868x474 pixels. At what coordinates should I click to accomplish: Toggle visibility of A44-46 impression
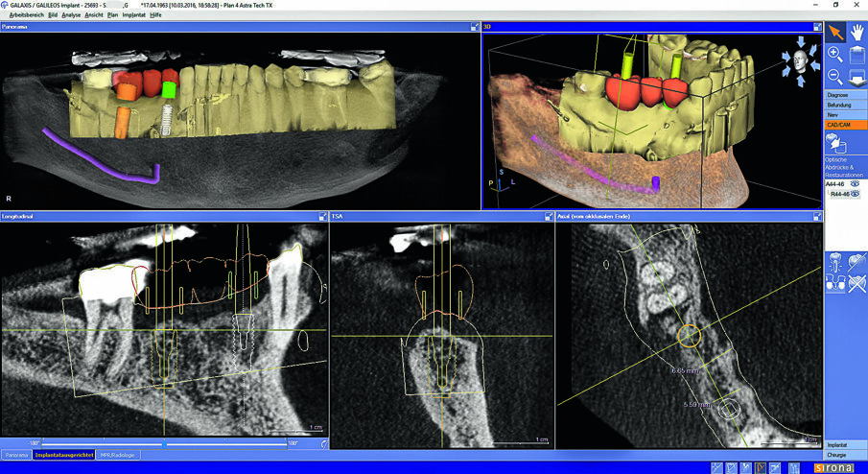pos(856,184)
